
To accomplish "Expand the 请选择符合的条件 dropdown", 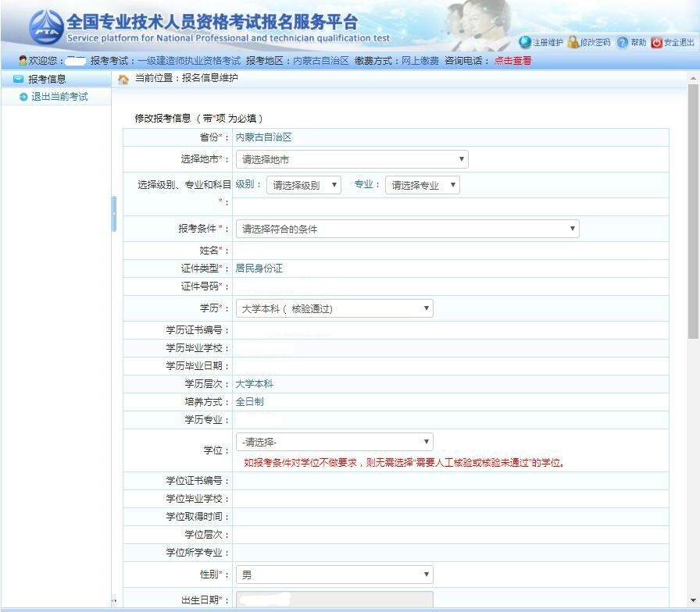I will 407,229.
